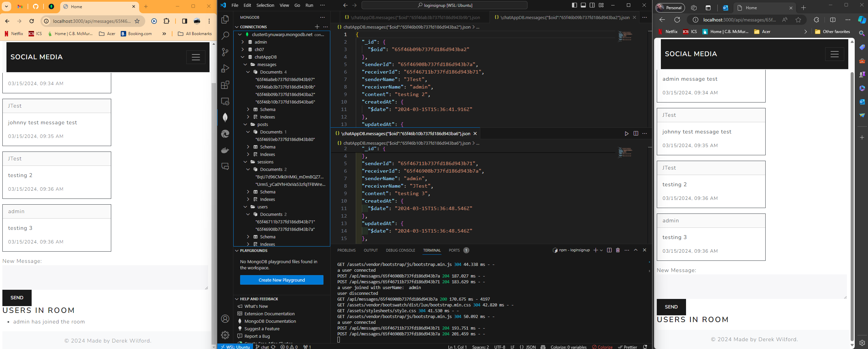Collapse the HELP AND FEEDBACK section
The image size is (868, 349).
[259, 299]
